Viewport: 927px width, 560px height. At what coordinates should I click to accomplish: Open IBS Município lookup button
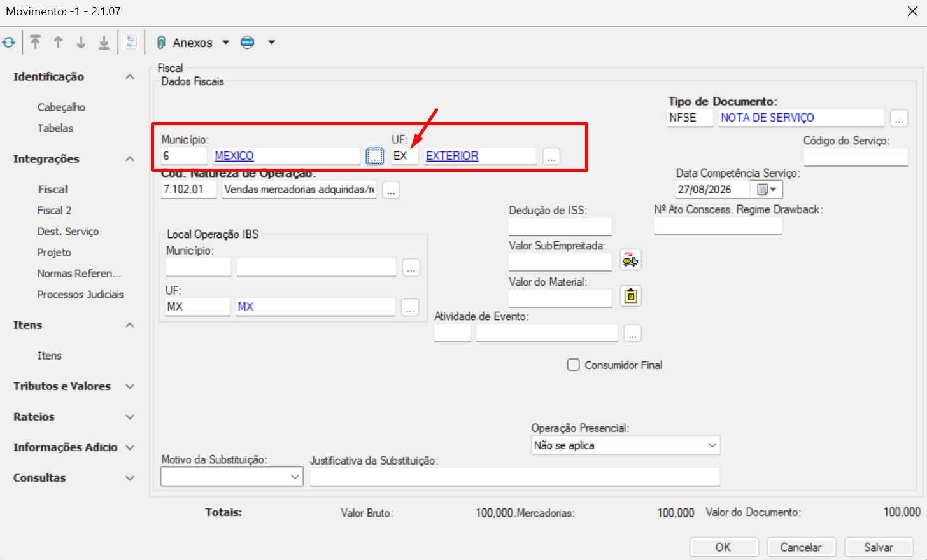pyautogui.click(x=411, y=267)
